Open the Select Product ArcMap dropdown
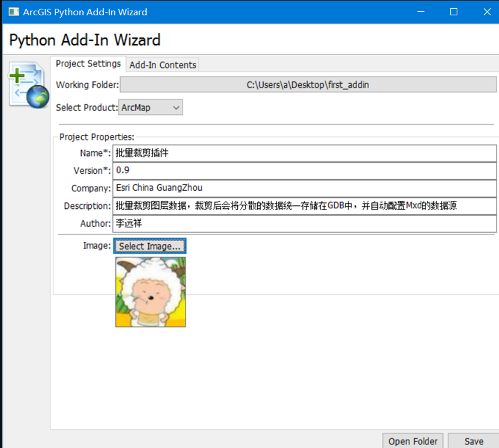This screenshot has height=448, width=499. coord(151,108)
